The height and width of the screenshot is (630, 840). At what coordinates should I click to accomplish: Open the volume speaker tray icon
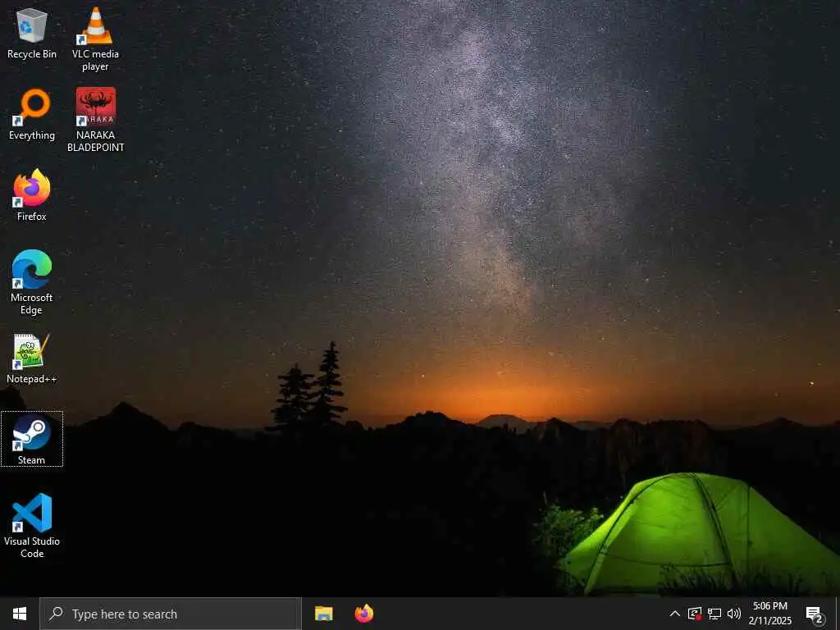(734, 614)
